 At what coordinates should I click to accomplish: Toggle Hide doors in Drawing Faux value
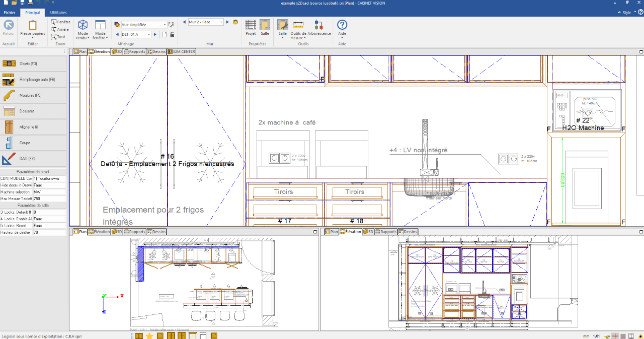50,185
